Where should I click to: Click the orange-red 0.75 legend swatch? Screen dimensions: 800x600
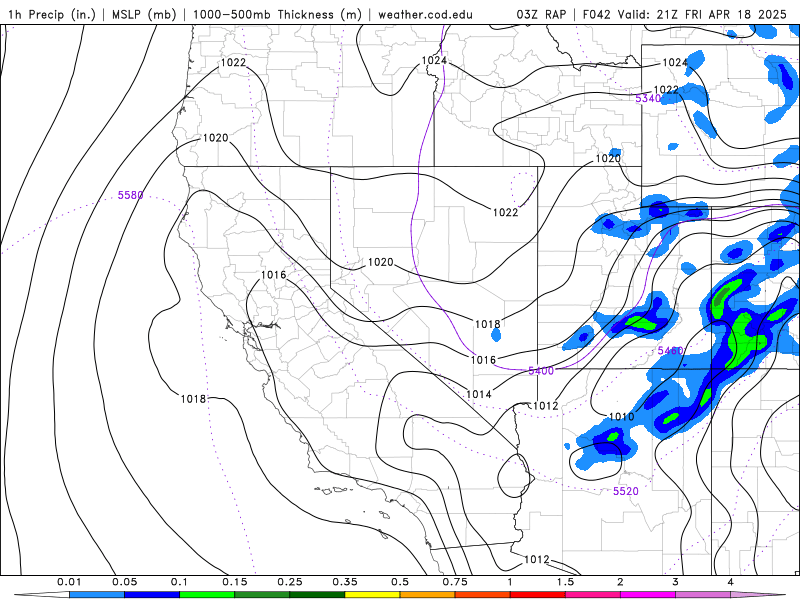pos(482,595)
